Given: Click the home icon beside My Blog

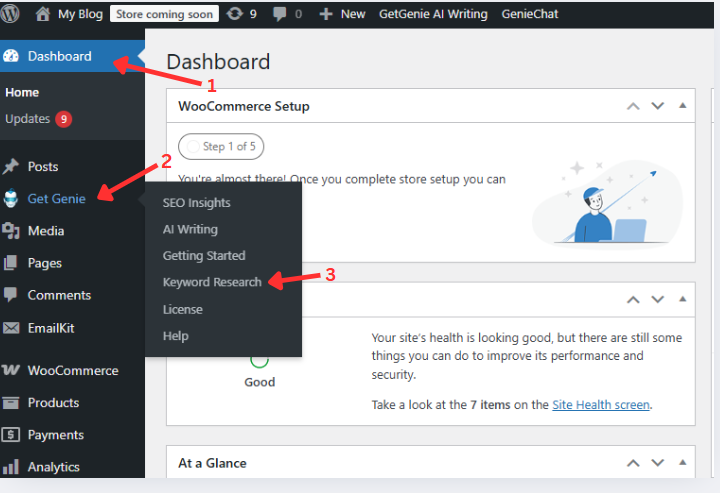Looking at the screenshot, I should [x=43, y=14].
